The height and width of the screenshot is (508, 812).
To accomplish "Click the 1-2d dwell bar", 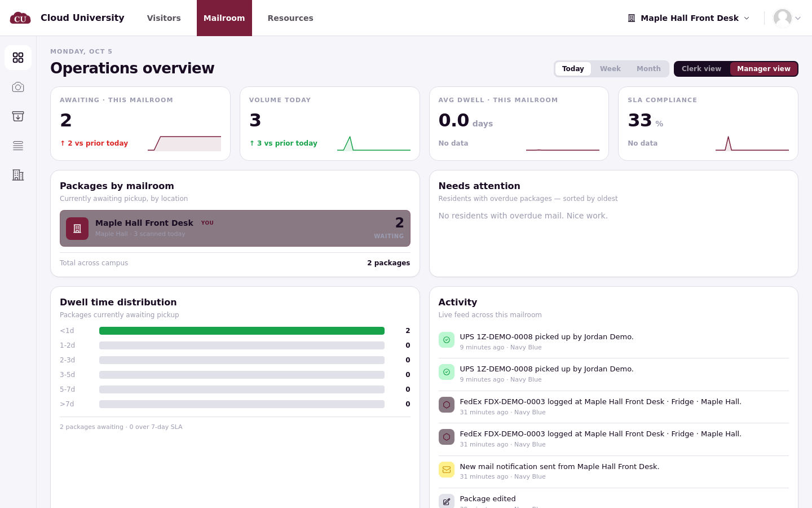I will [242, 345].
